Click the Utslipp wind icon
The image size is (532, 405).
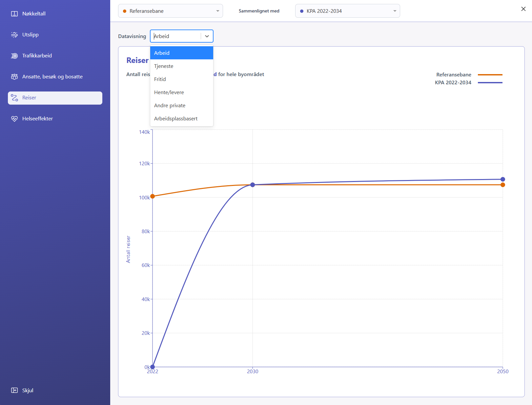click(x=14, y=35)
